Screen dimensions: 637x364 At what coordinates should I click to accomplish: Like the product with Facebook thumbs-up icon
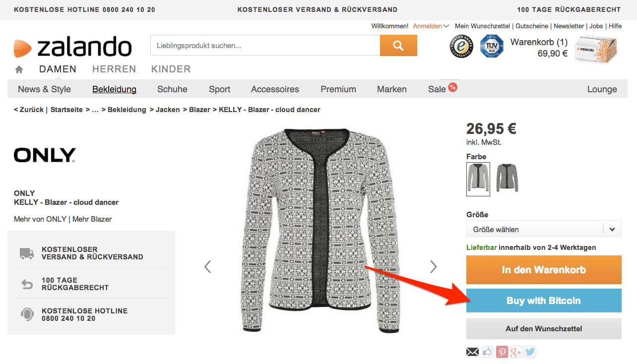coord(487,352)
